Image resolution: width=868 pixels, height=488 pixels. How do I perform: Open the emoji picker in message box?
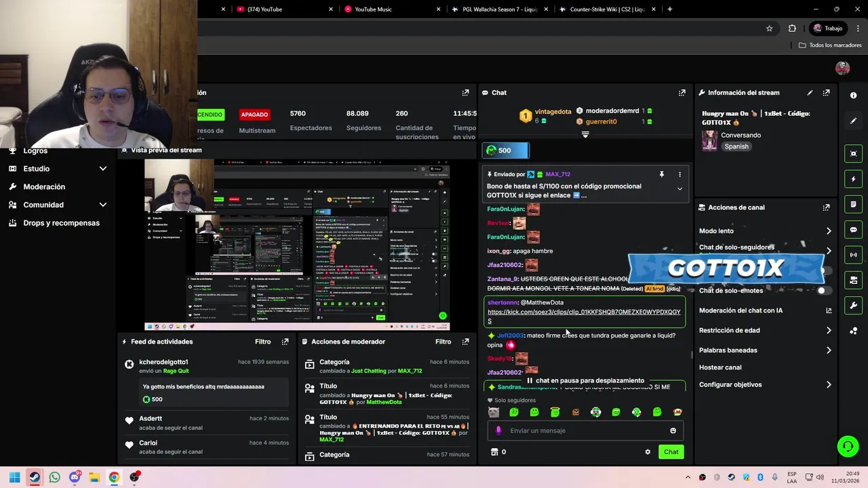coord(673,430)
